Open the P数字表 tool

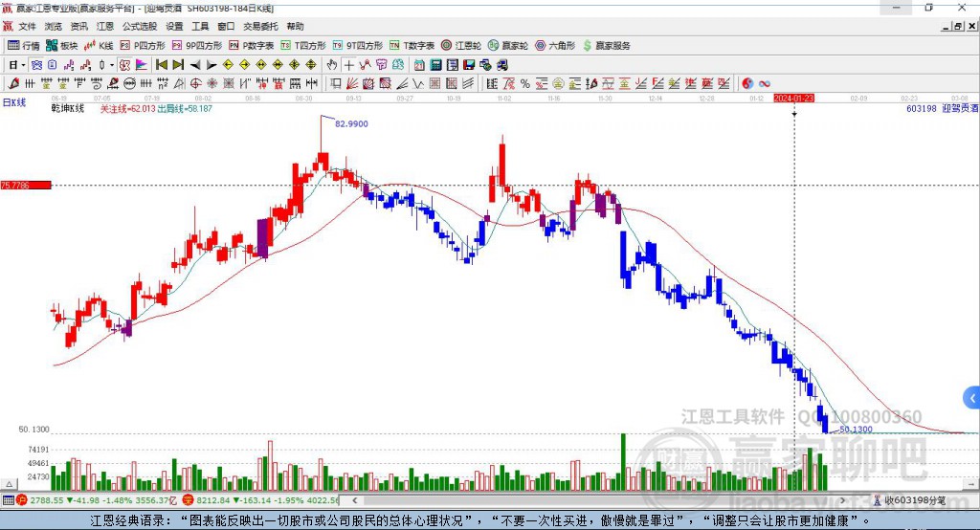tap(252, 46)
